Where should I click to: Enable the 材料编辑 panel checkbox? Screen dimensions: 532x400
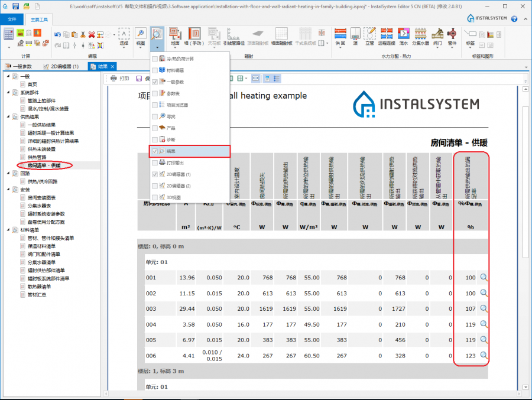(x=155, y=70)
